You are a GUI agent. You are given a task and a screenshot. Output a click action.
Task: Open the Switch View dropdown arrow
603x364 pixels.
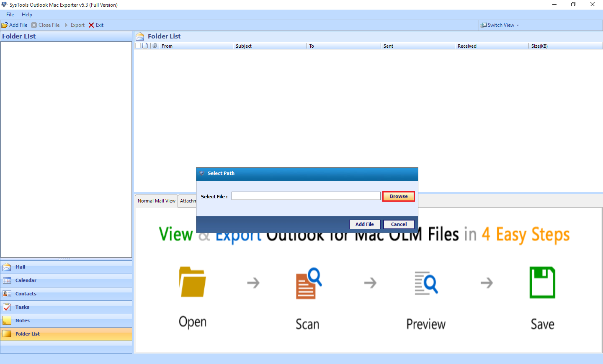518,25
